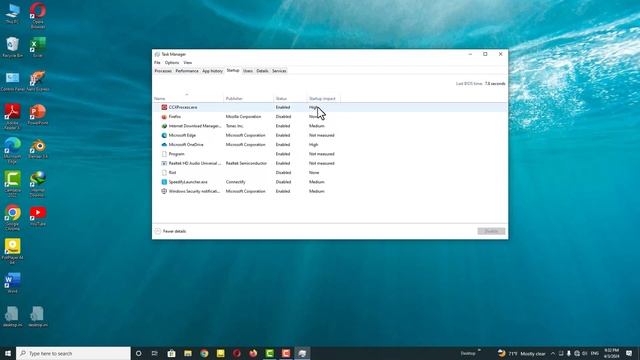Select the Blender desktop shortcut
640x360 pixels.
[x=38, y=149]
